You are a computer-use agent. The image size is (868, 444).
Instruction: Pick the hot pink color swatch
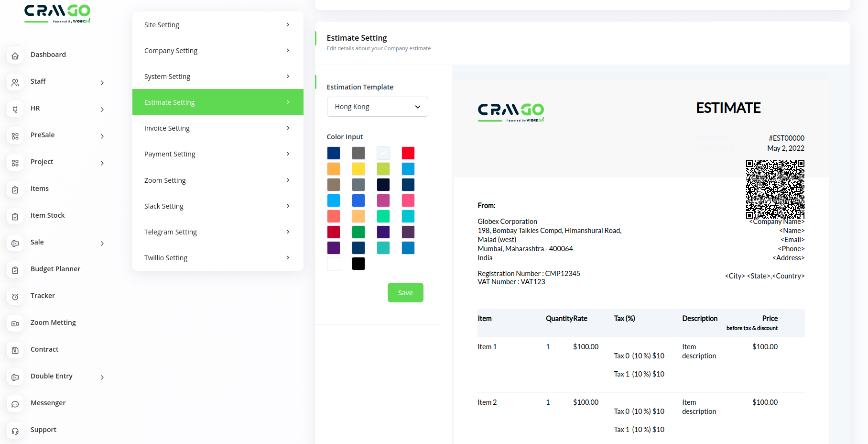pos(408,200)
